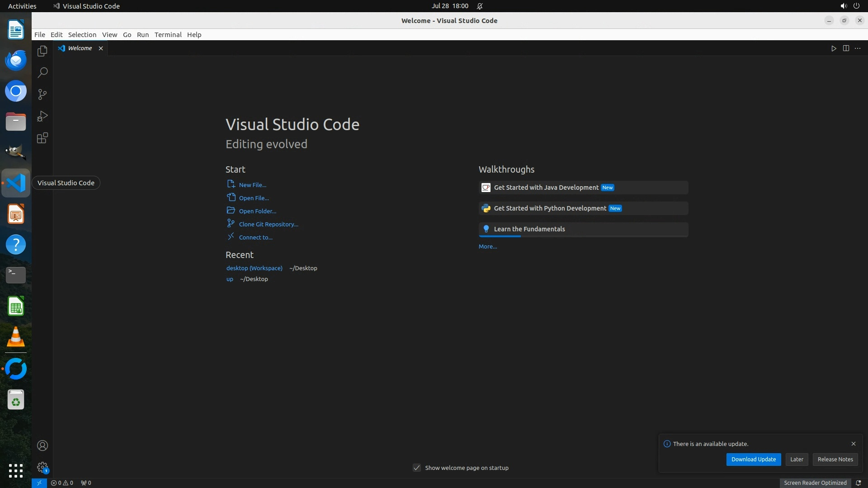Open the Explorer view in activity bar

coord(42,51)
